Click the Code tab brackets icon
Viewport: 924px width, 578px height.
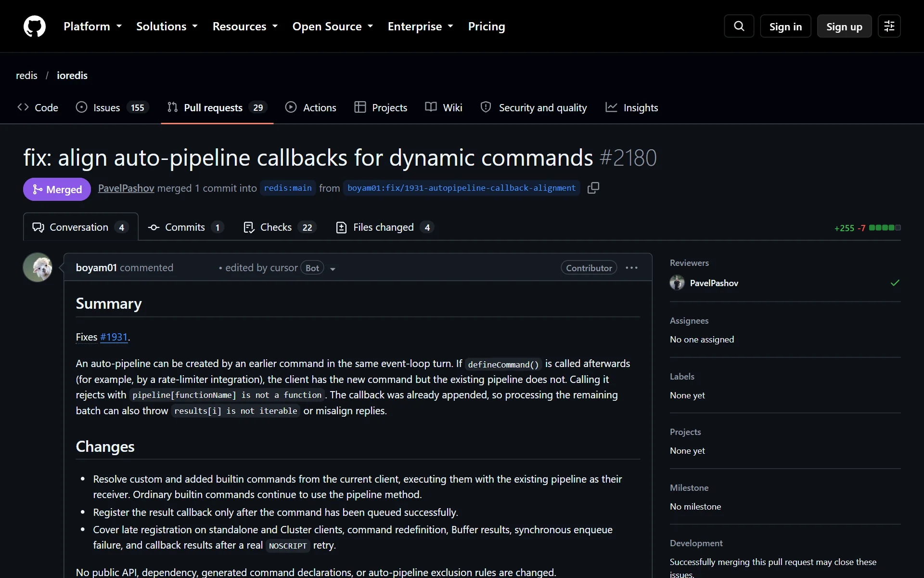tap(23, 107)
